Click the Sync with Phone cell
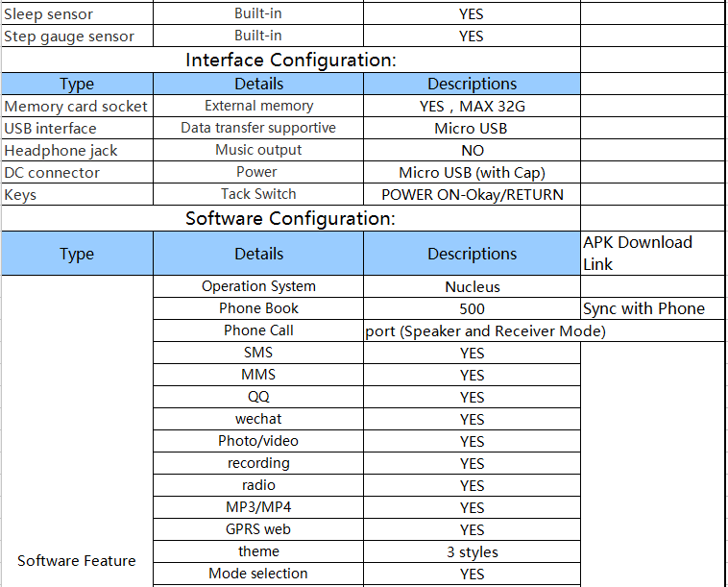This screenshot has height=587, width=728. point(652,308)
